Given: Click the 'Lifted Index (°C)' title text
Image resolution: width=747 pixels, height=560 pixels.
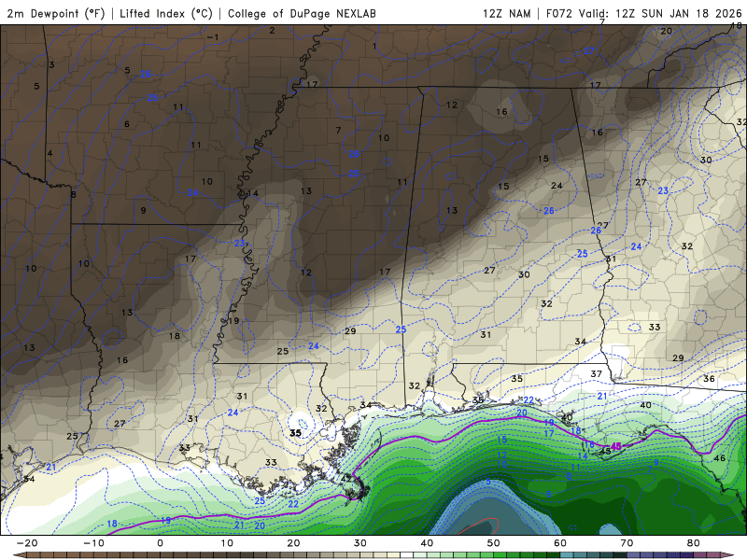Looking at the screenshot, I should (166, 14).
